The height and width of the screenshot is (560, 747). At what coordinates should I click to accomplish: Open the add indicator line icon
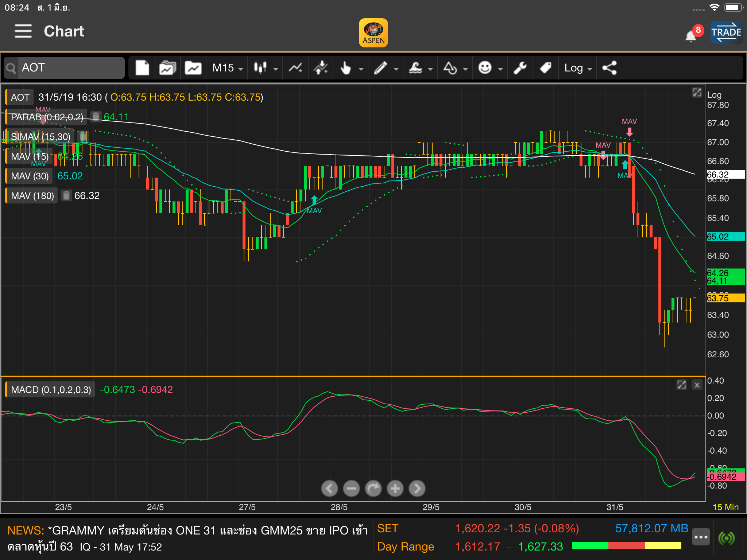pyautogui.click(x=295, y=68)
